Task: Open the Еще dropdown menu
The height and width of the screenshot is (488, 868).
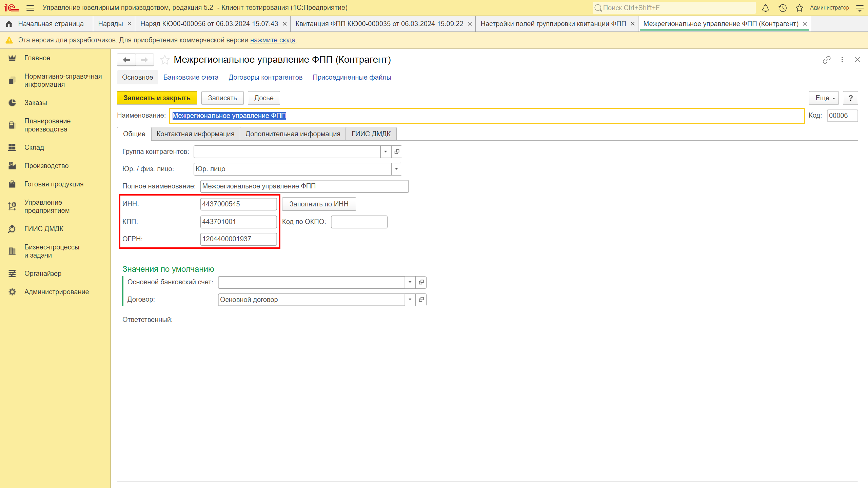Action: click(824, 98)
